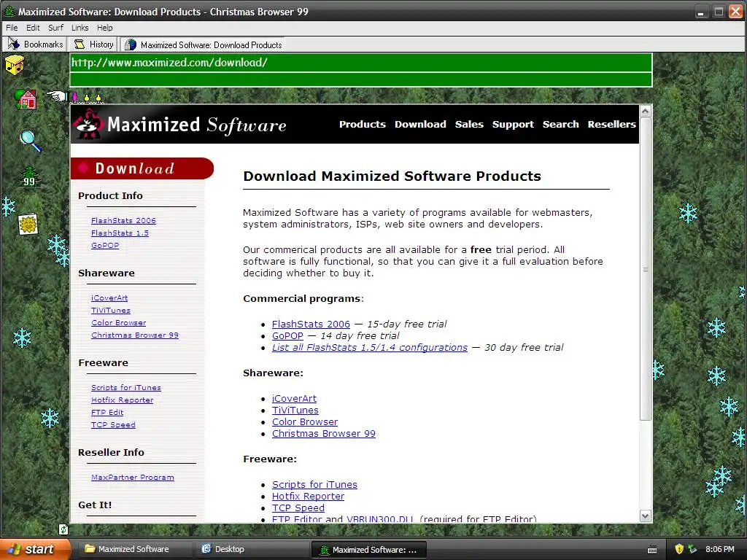
Task: Select the Maximized Software: Download Products tab
Action: coord(203,44)
